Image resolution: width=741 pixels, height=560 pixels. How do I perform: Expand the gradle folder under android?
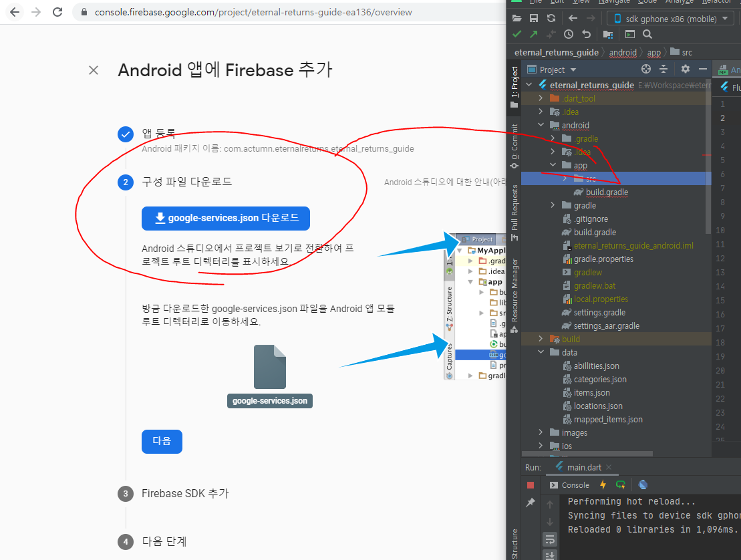[x=553, y=206]
